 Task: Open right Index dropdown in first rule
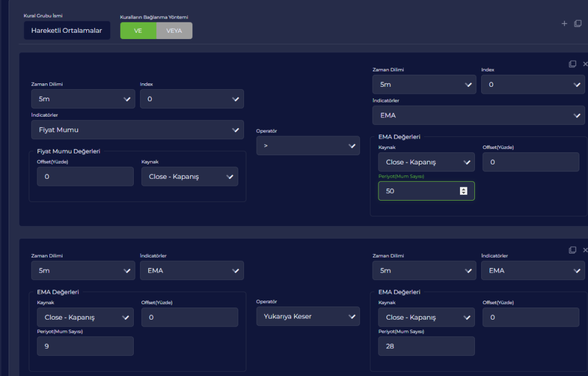533,85
